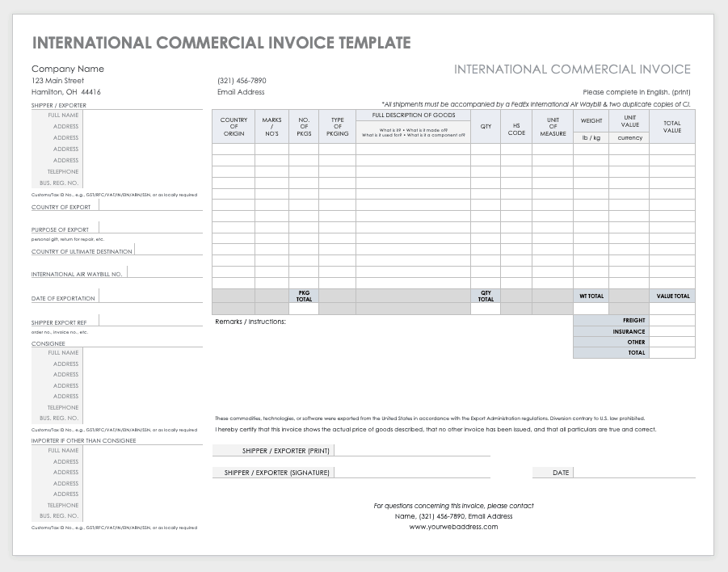Click the COUNTRY OF EXPORT field
Viewport: 728px width, 572px height.
pyautogui.click(x=151, y=205)
